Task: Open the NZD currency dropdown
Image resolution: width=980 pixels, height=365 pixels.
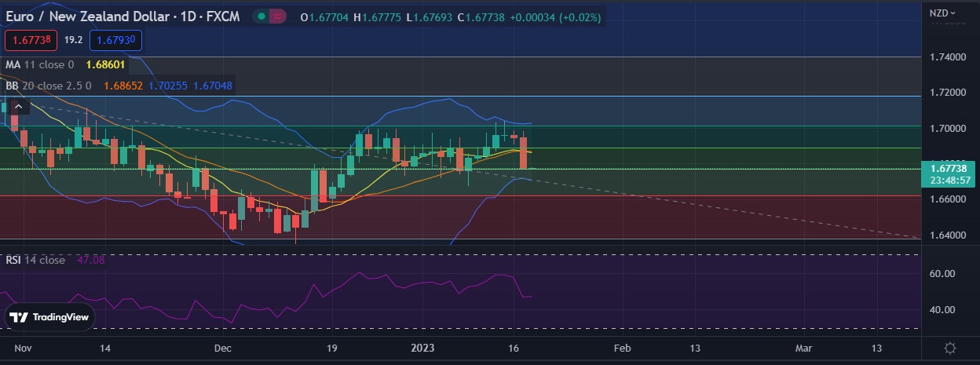Action: [942, 13]
